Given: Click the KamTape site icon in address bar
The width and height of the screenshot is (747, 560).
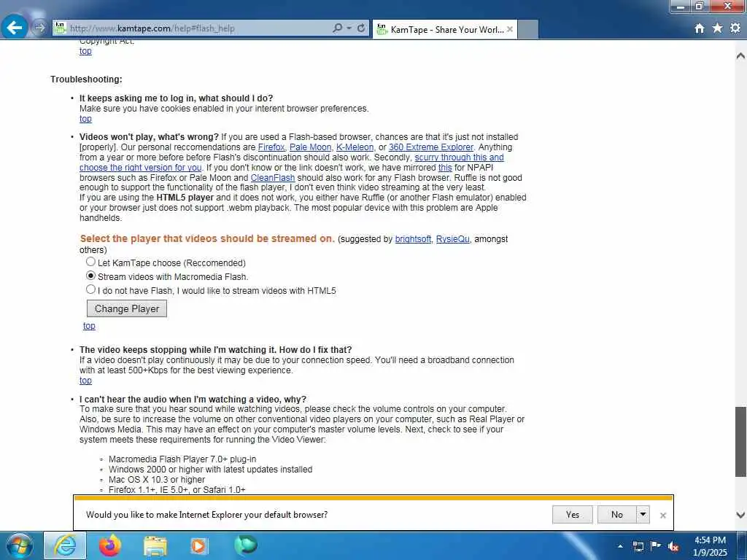Looking at the screenshot, I should click(x=60, y=28).
